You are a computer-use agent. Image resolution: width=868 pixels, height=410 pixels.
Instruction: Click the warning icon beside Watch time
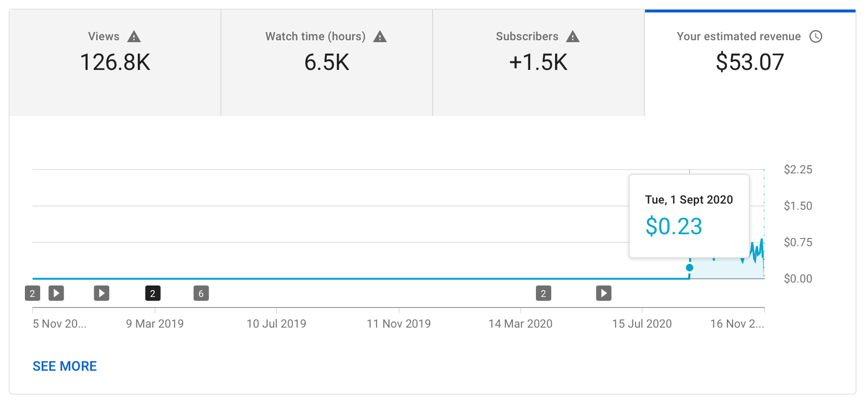pos(380,36)
